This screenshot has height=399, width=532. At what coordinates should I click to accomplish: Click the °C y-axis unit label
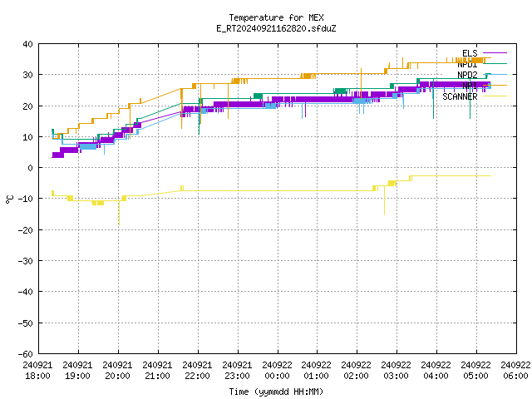tap(9, 199)
